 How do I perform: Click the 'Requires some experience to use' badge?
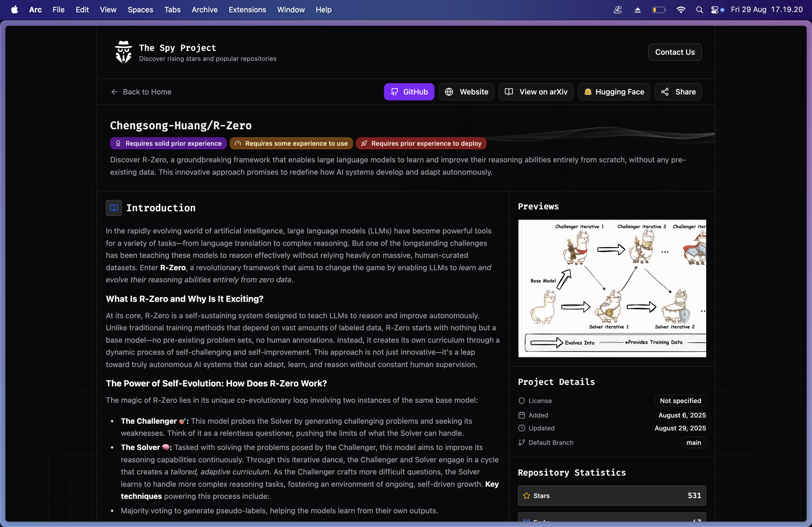[291, 144]
